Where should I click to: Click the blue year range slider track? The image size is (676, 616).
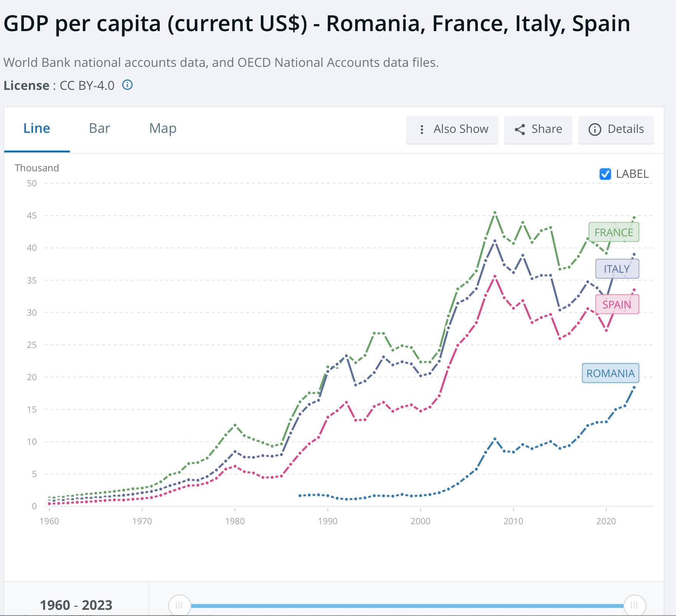click(407, 606)
